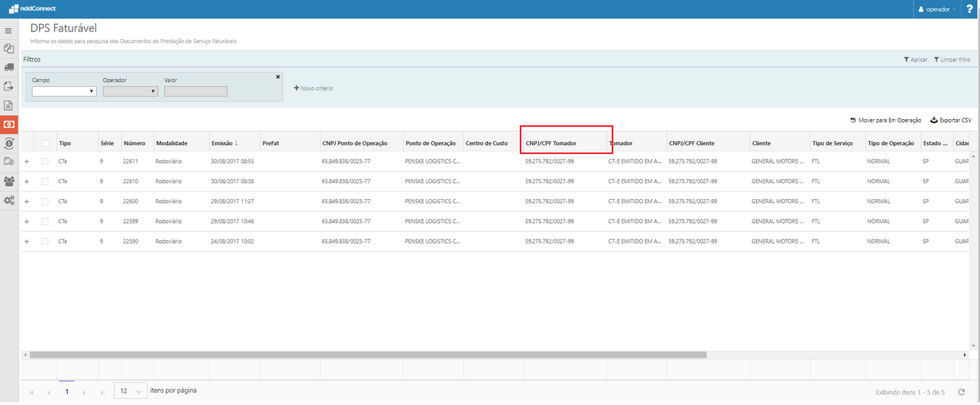Refresh the grid with the reload icon

[x=961, y=392]
